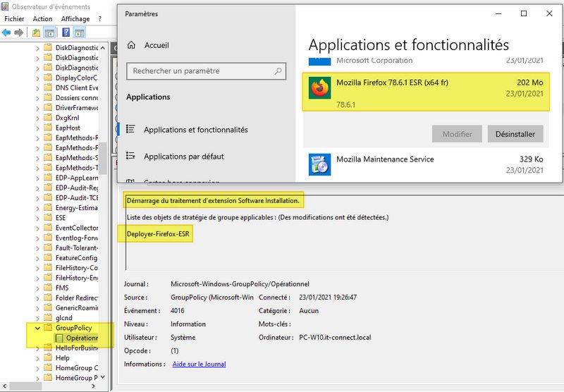
Task: Collapse the GroupPolicy tree folder
Action: click(37, 328)
